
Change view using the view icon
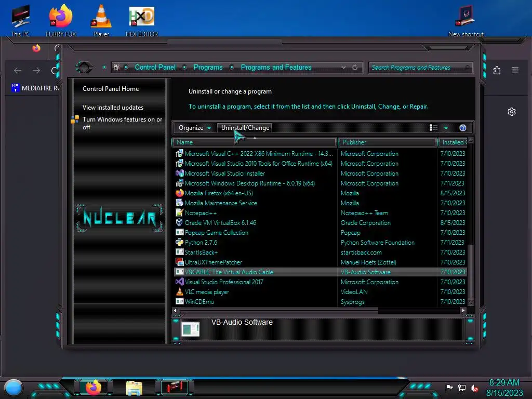pos(433,128)
